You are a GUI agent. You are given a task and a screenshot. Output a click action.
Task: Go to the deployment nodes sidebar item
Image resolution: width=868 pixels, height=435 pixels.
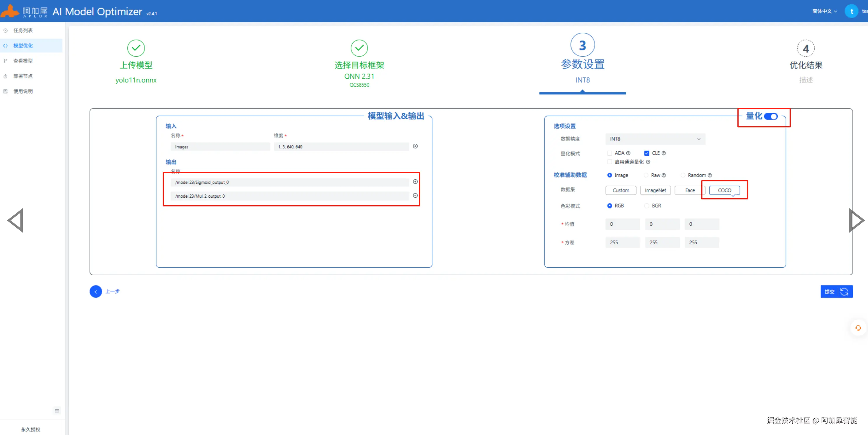coord(23,76)
